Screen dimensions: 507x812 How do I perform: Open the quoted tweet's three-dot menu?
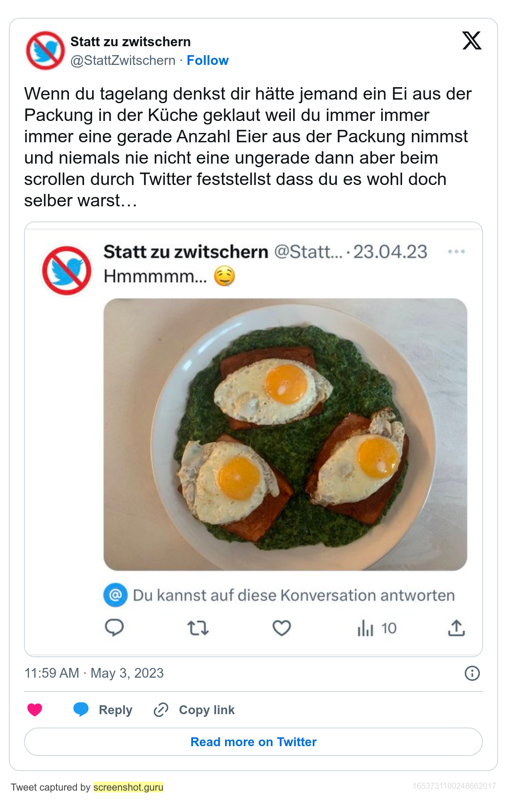(x=456, y=252)
